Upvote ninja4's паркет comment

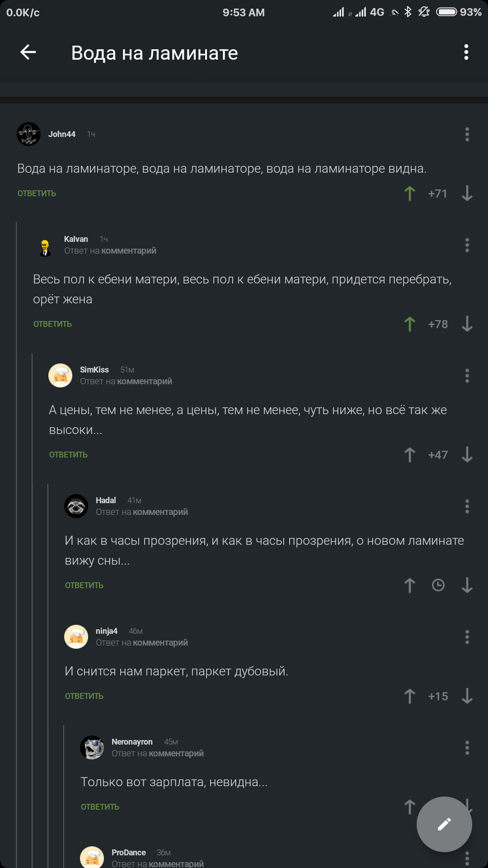pyautogui.click(x=409, y=696)
